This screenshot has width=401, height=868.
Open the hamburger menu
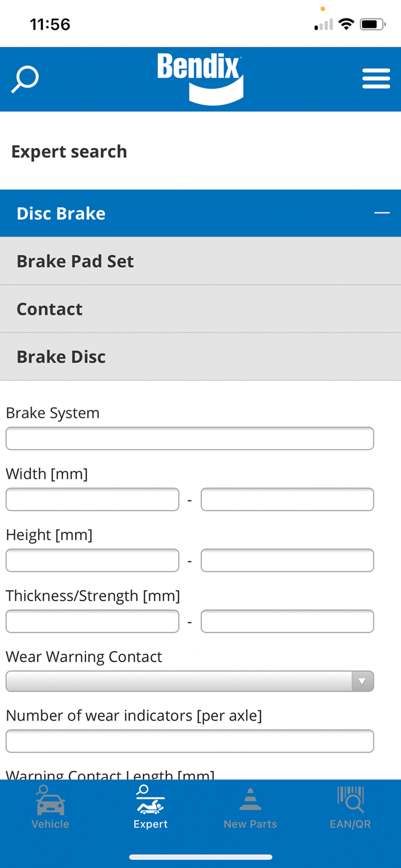pos(376,78)
